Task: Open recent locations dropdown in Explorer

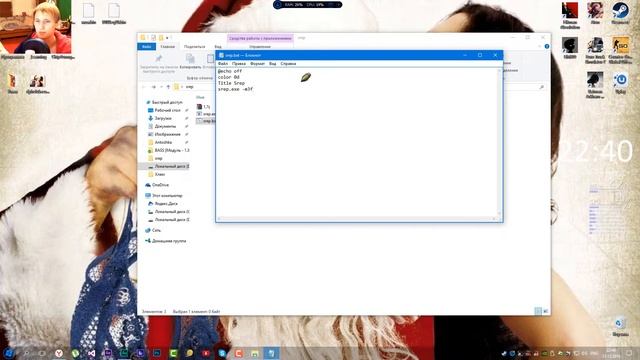Action: 161,87
